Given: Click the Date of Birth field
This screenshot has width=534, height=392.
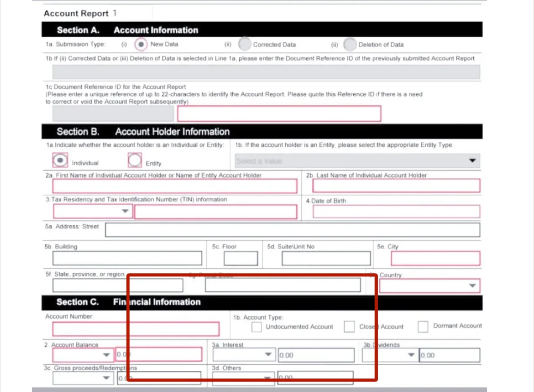Looking at the screenshot, I should (396, 211).
